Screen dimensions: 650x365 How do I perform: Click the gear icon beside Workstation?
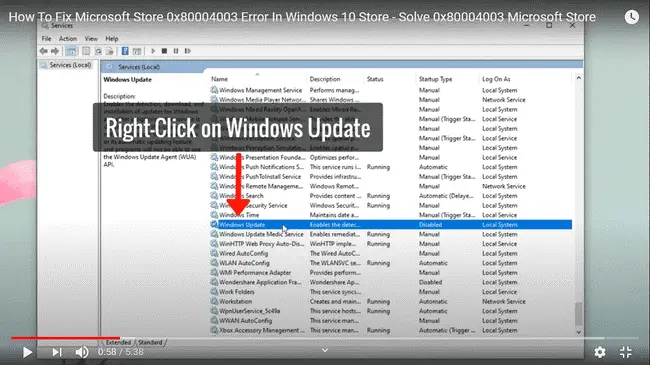pos(214,301)
